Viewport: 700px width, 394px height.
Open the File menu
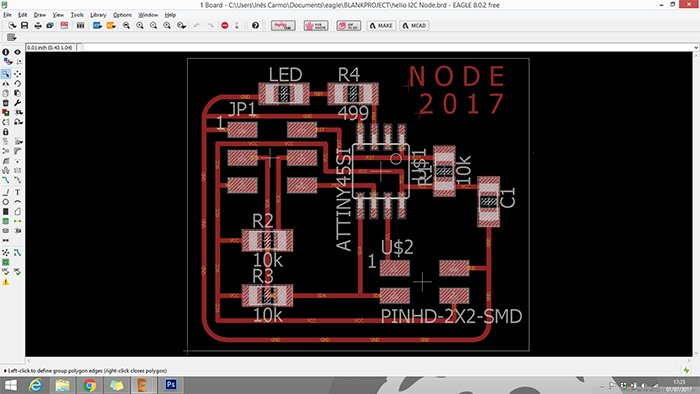[x=8, y=15]
